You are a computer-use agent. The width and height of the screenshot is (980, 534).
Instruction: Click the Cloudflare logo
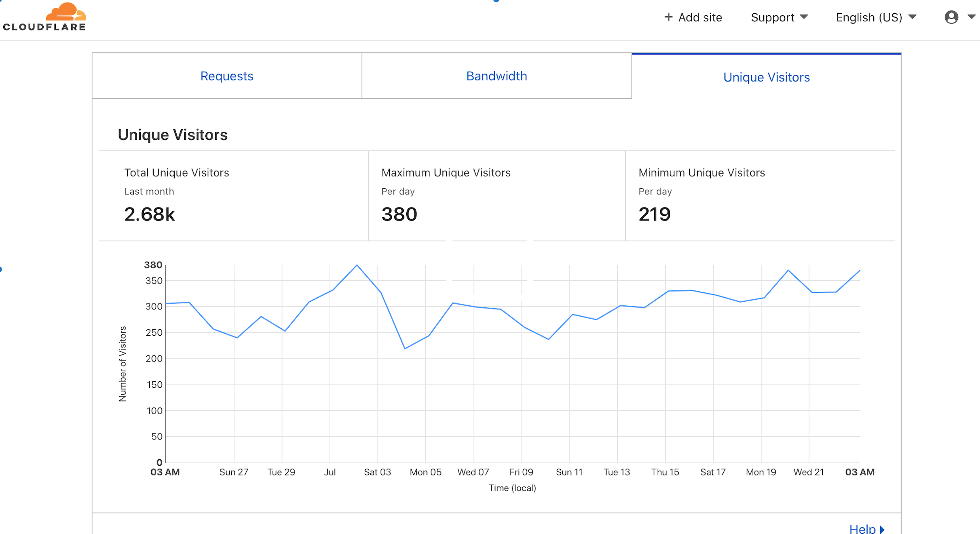tap(44, 17)
